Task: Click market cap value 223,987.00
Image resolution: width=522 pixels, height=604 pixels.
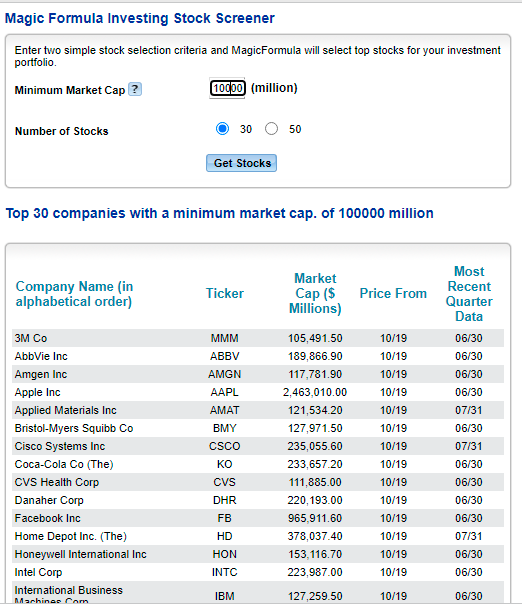Action: coord(315,572)
